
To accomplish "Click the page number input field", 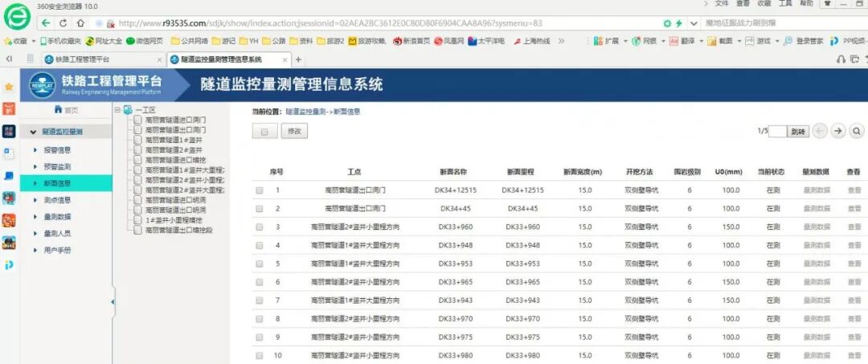I will [778, 131].
